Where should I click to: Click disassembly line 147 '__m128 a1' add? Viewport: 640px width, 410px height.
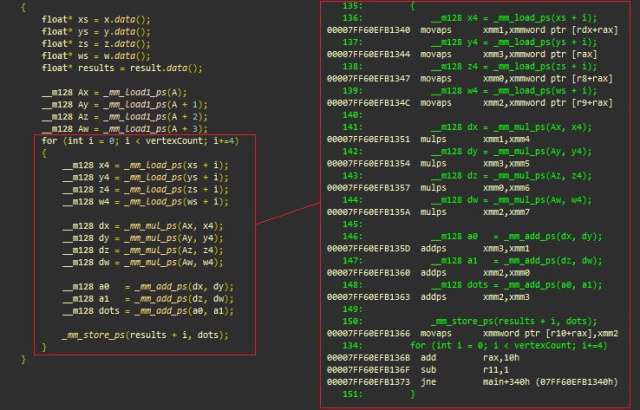472,261
